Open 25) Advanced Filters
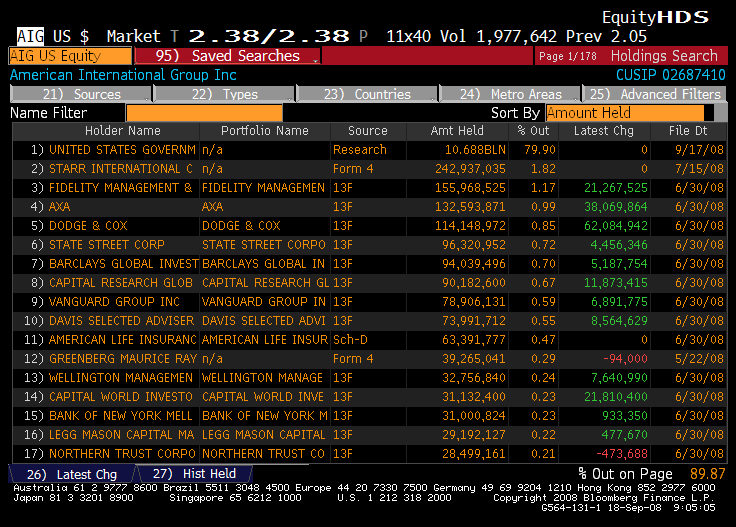The image size is (736, 527). [654, 94]
